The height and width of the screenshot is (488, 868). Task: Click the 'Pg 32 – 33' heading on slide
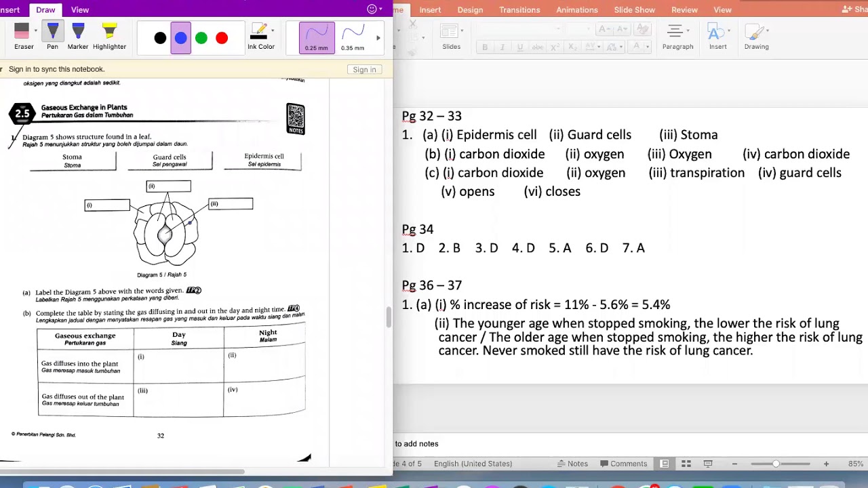pyautogui.click(x=432, y=116)
